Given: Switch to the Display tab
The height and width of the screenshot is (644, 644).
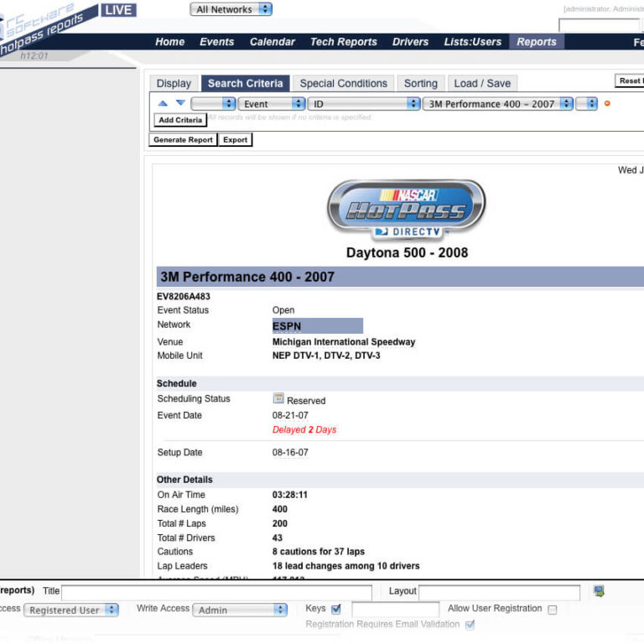Looking at the screenshot, I should coord(174,83).
